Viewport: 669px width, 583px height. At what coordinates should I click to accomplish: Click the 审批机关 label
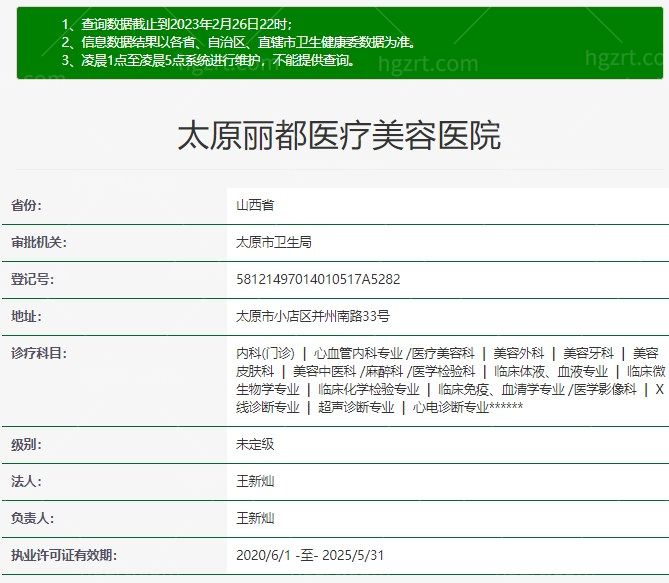pyautogui.click(x=39, y=242)
